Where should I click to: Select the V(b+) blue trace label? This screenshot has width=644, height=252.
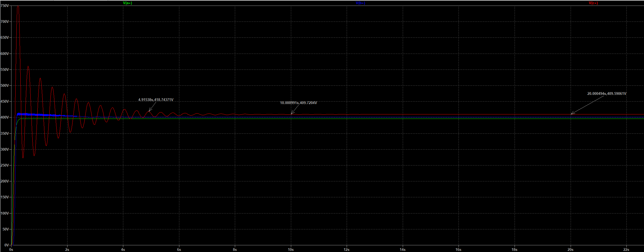point(360,3)
